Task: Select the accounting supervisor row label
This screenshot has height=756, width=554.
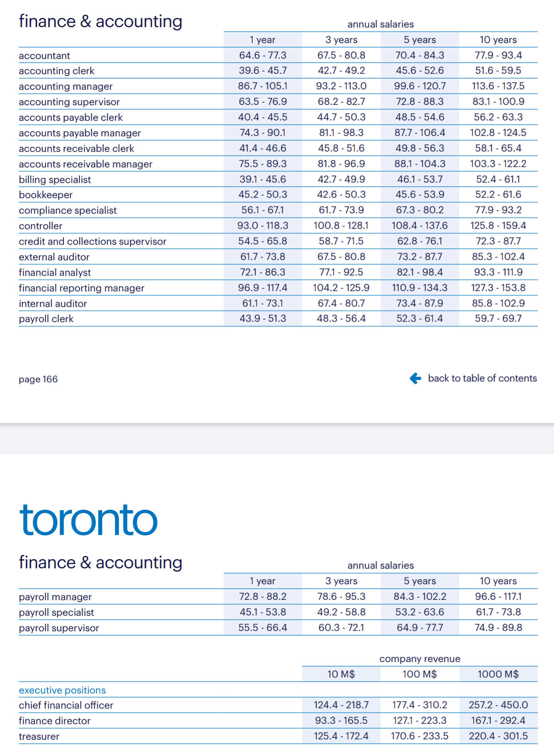Action: (69, 102)
